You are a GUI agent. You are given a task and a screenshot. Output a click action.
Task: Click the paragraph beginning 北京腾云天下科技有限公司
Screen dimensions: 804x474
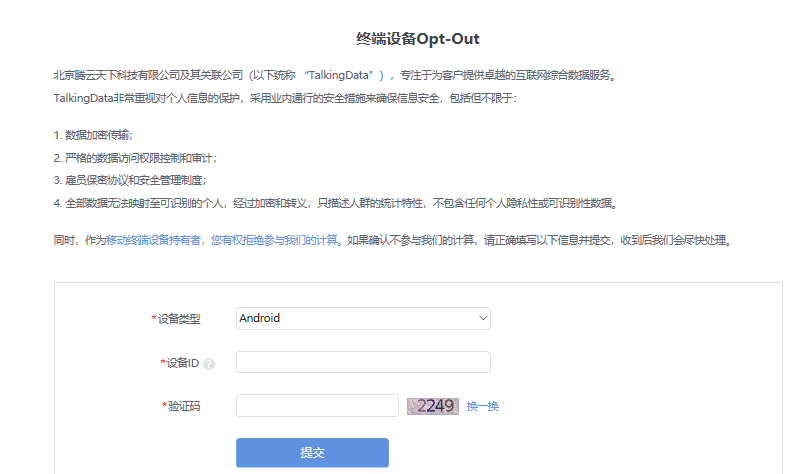coord(335,75)
